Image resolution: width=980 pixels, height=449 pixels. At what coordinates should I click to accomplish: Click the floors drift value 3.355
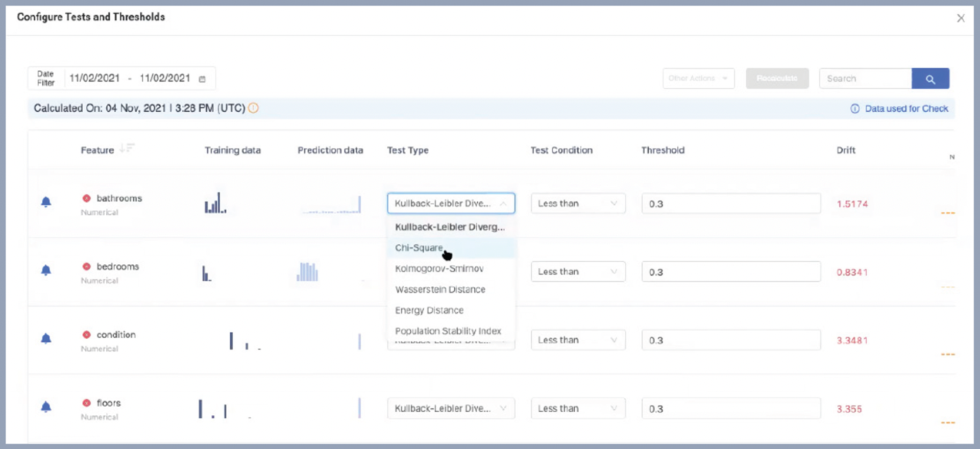point(849,409)
